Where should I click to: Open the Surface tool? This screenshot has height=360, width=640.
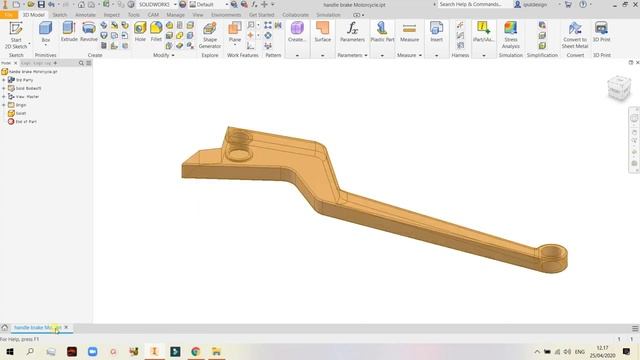[322, 31]
